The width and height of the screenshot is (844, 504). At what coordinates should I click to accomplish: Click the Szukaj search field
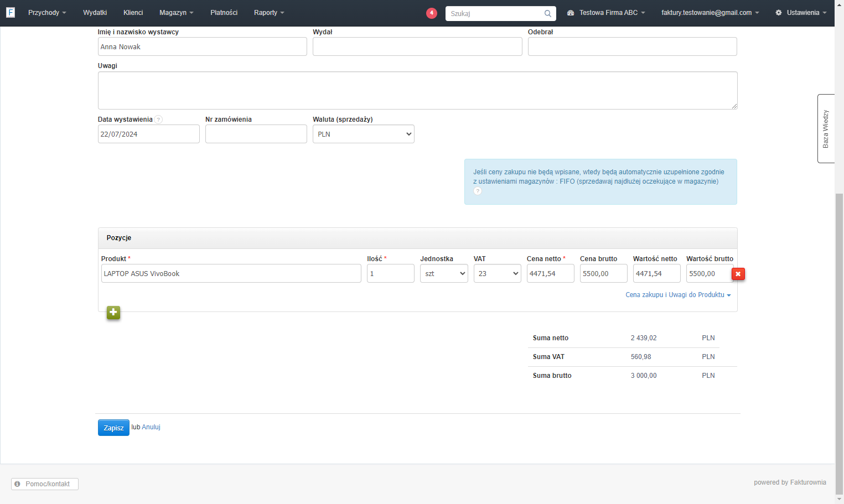[500, 13]
